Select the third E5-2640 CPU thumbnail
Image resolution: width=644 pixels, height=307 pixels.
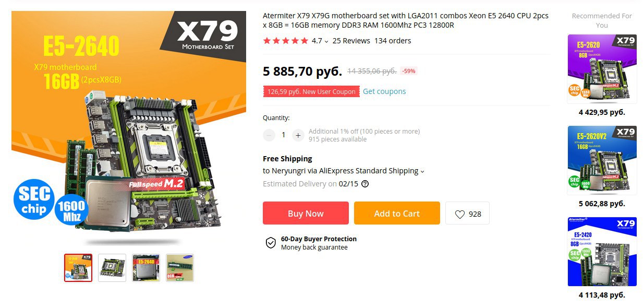click(146, 268)
